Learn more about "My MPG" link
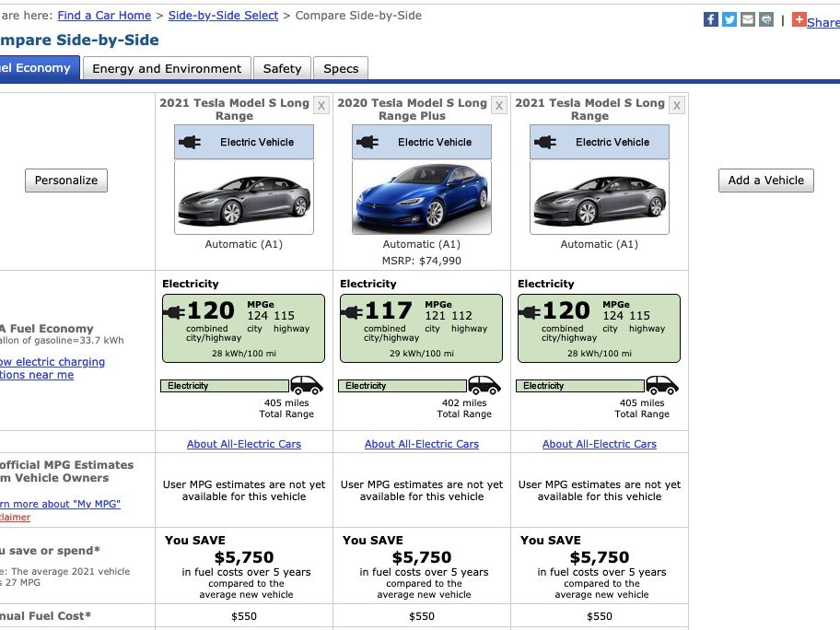 tap(60, 504)
